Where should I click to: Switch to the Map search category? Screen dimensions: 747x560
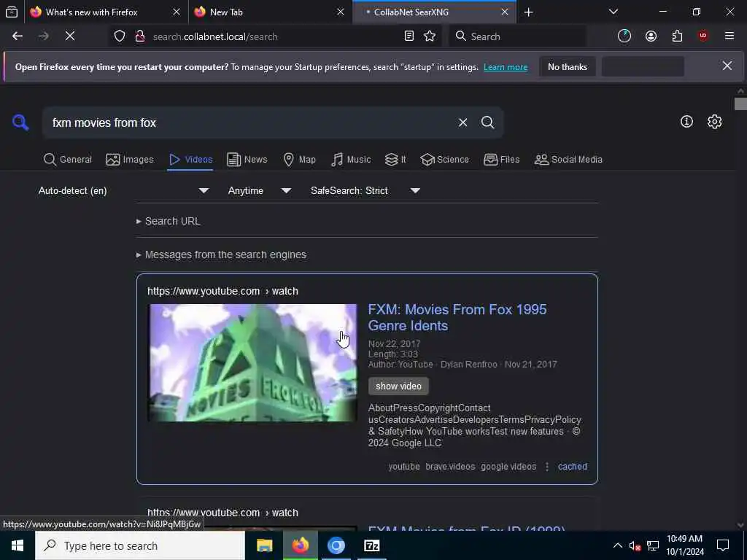[300, 160]
